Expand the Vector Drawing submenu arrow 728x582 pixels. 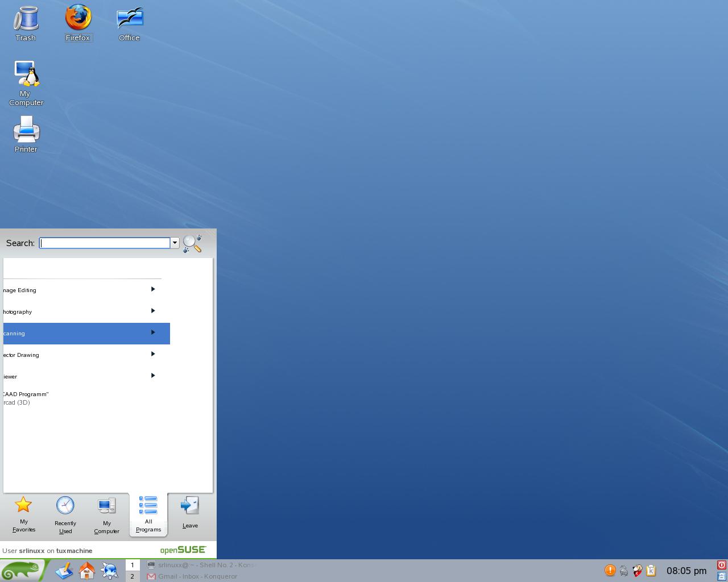(153, 354)
